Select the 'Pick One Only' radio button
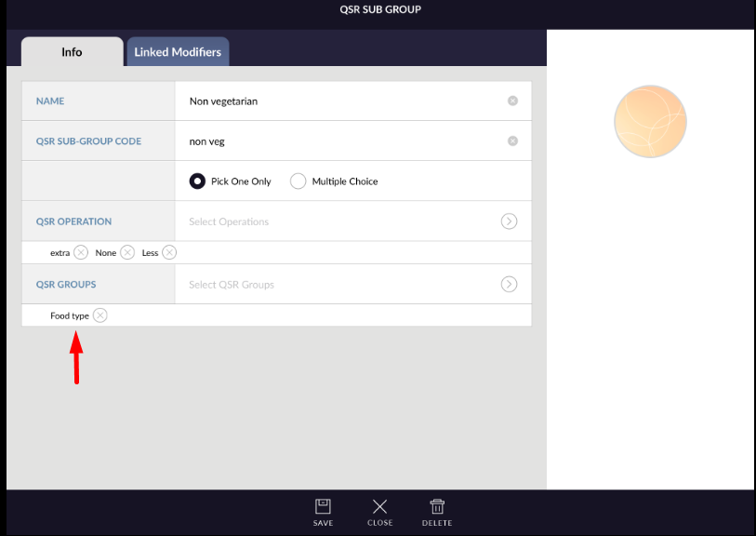Image resolution: width=756 pixels, height=536 pixels. click(197, 181)
